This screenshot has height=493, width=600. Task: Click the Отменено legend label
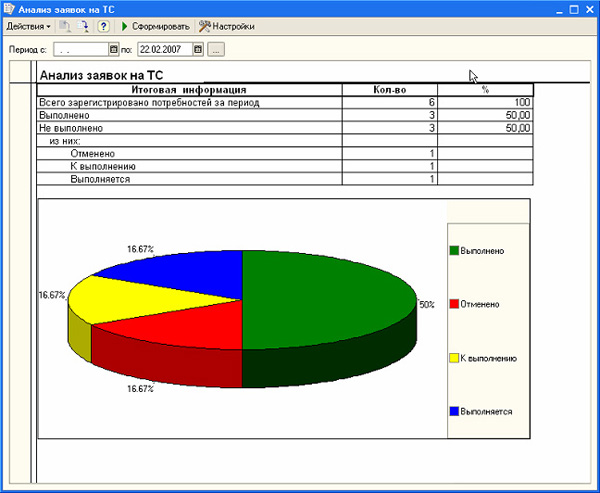(480, 304)
